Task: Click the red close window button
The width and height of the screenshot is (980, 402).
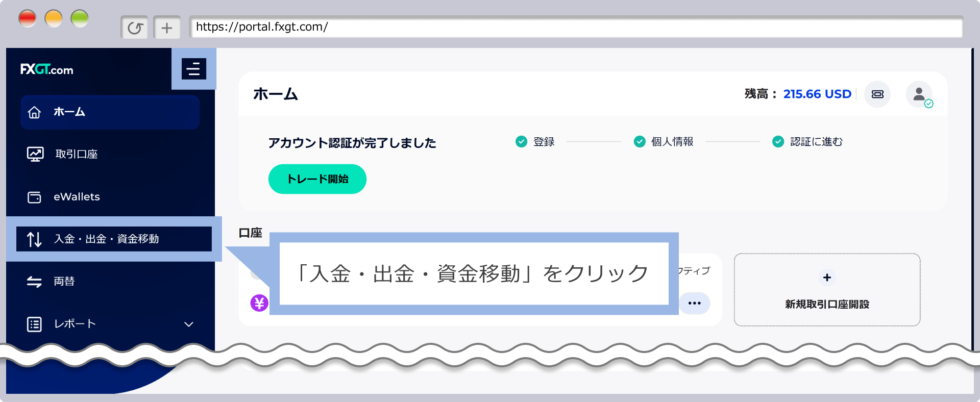Action: tap(28, 19)
